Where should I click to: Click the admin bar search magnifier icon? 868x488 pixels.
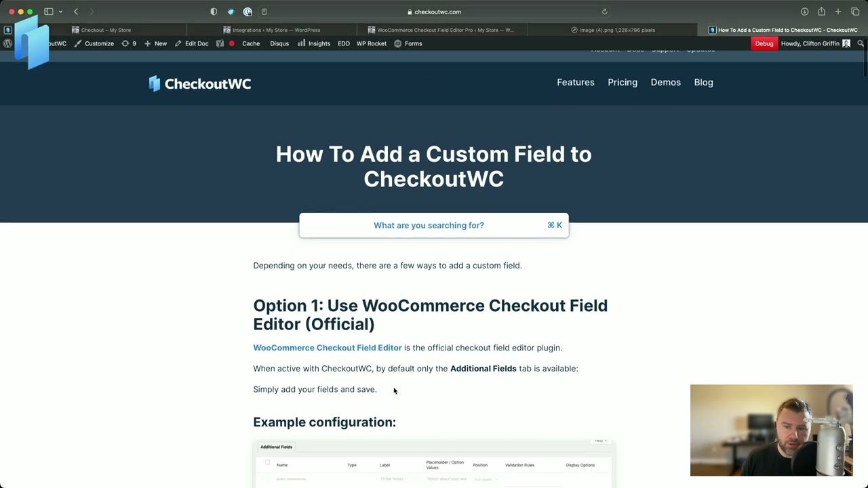861,43
